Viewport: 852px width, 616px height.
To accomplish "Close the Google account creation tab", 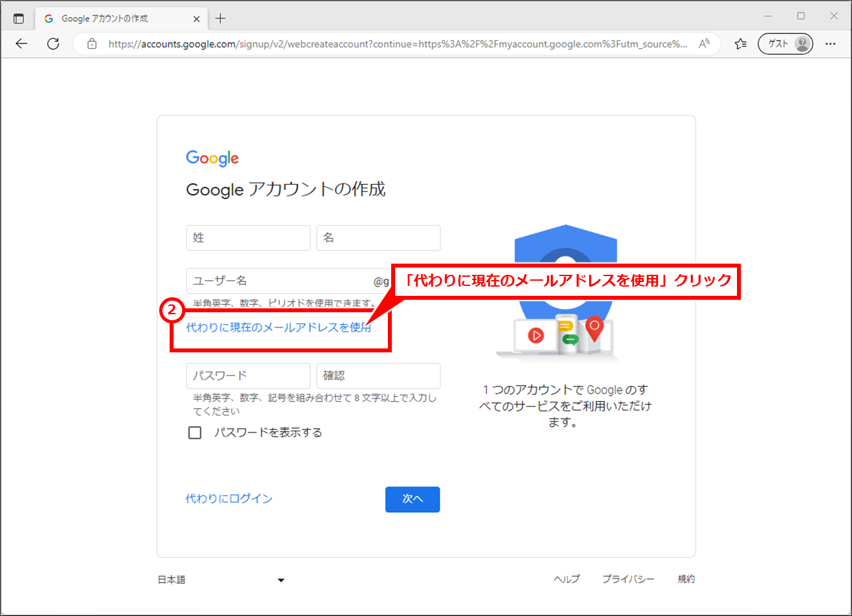I will (x=197, y=19).
